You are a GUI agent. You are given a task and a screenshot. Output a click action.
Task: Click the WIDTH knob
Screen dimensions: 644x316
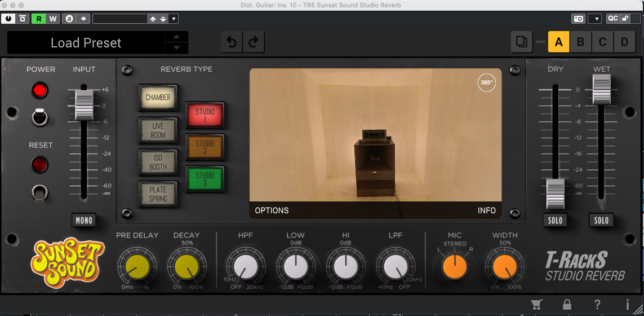click(505, 266)
